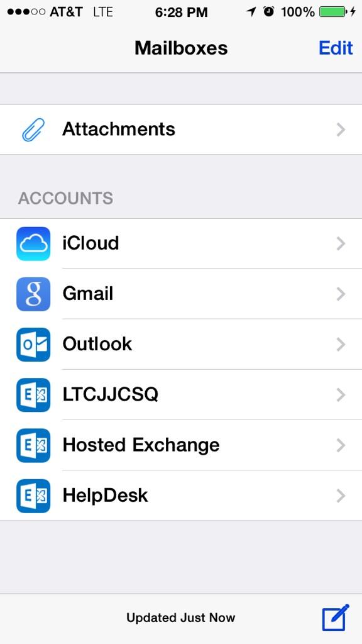Select the HelpDesk account name
Screen dimensions: 362x644
tap(105, 496)
